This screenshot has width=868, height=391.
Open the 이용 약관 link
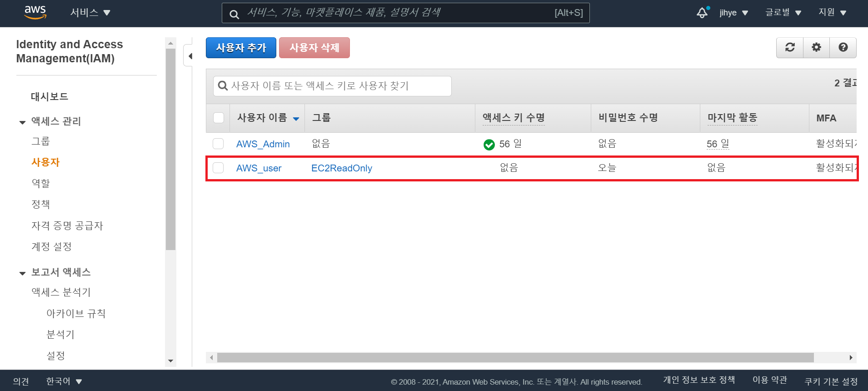click(770, 380)
